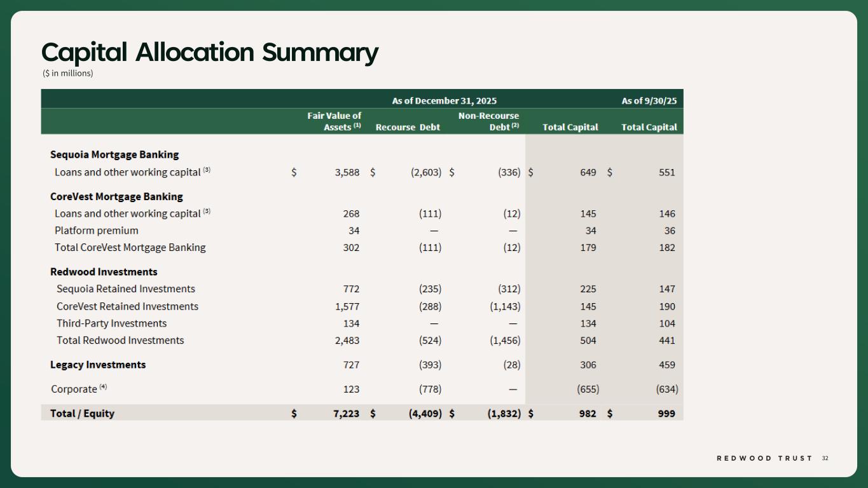Select the 'As of December 31, 2025' header

(444, 100)
